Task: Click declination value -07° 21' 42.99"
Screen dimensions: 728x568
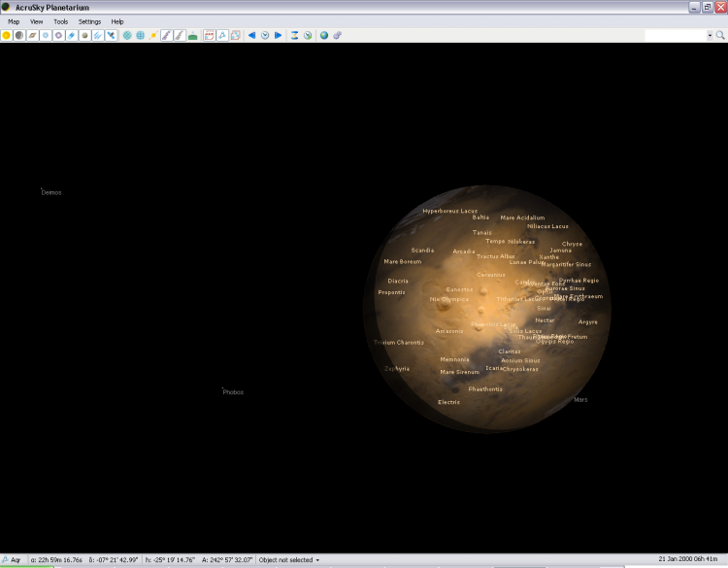Action: [114, 560]
